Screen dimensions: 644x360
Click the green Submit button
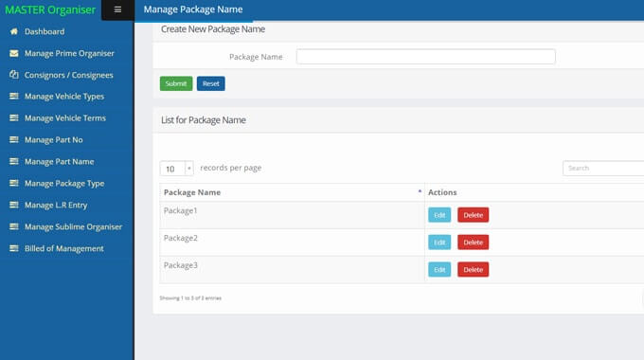(x=176, y=83)
